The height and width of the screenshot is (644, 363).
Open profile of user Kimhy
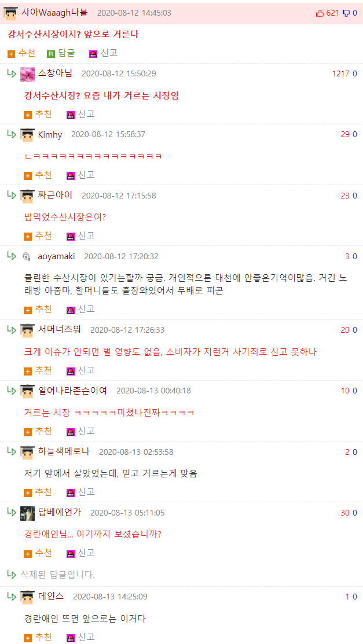(x=50, y=135)
